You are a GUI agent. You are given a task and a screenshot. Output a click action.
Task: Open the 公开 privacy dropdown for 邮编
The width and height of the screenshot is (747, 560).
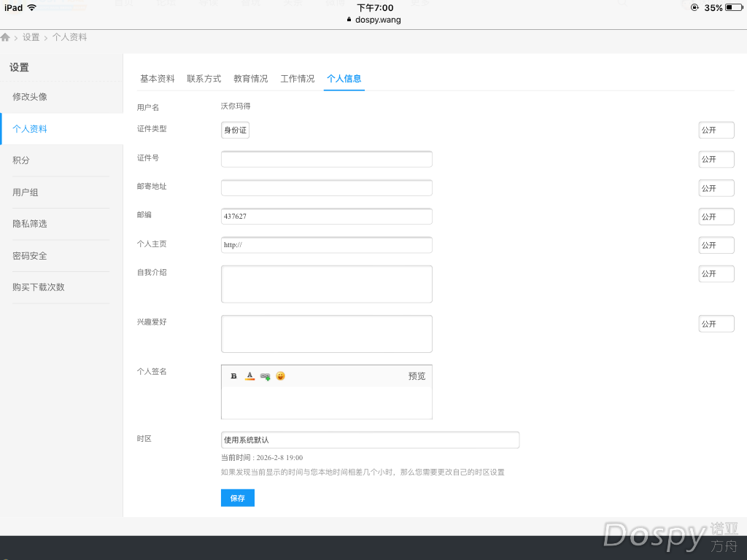click(x=716, y=217)
